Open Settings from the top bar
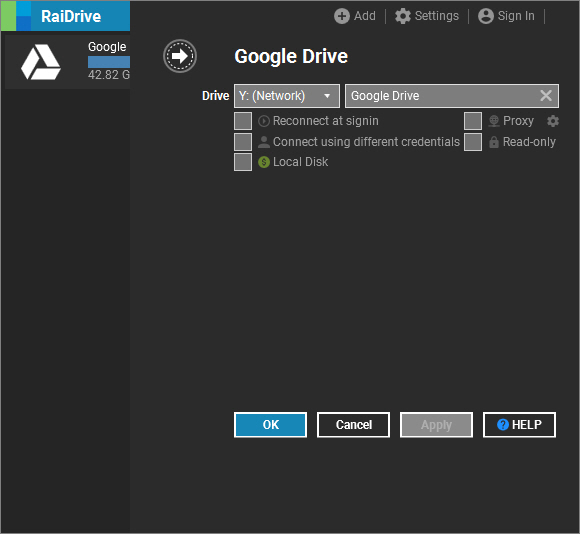Screen dimensions: 580x534 click(427, 16)
